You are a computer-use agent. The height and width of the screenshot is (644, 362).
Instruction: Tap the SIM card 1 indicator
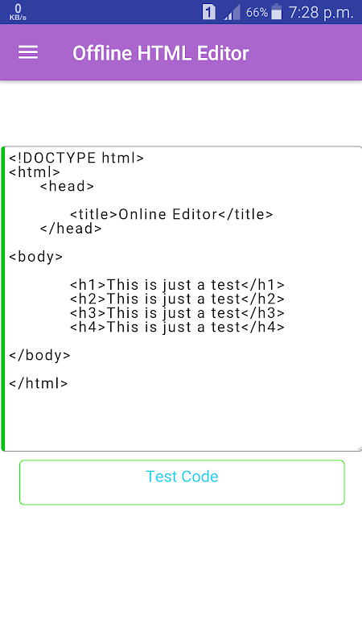pos(208,12)
